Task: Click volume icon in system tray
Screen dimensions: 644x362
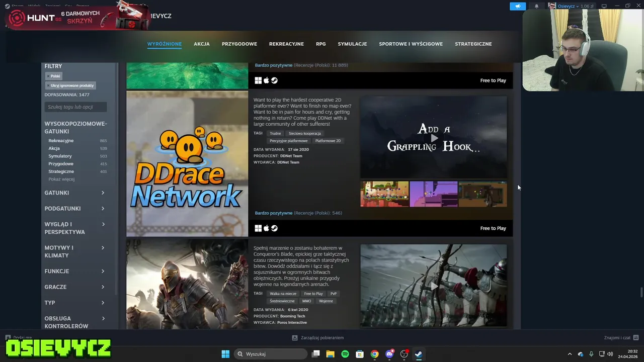Action: (610, 354)
